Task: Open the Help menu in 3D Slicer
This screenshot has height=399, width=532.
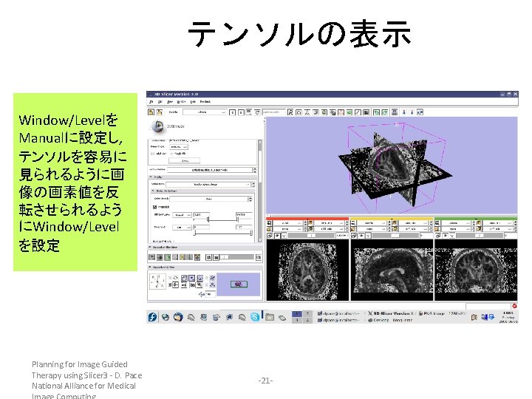Action: (x=193, y=102)
